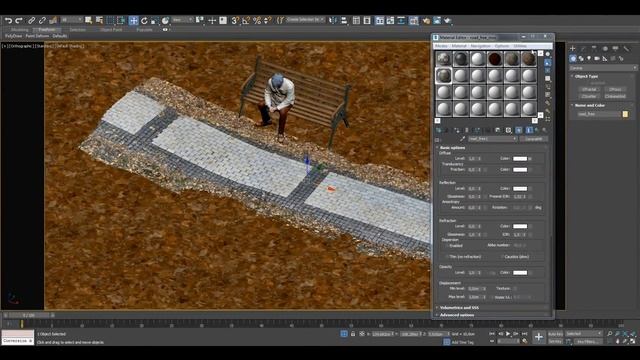Toggle the Angle Snap icon
Screen dimensions: 640x360
tap(246, 20)
